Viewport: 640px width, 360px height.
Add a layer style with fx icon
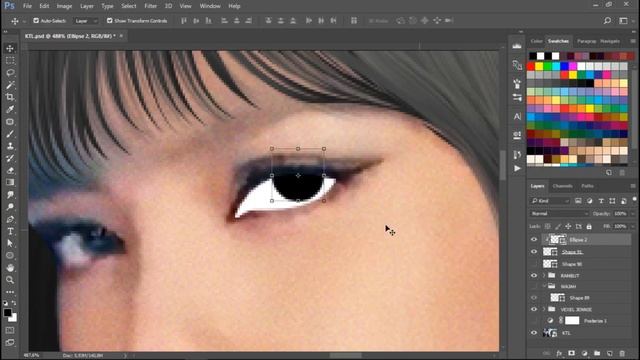click(x=559, y=353)
